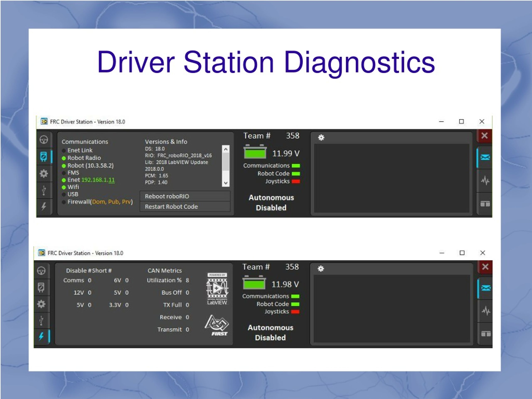The image size is (532, 399).
Task: Click FIRST logo in bottom window
Action: coord(217,326)
